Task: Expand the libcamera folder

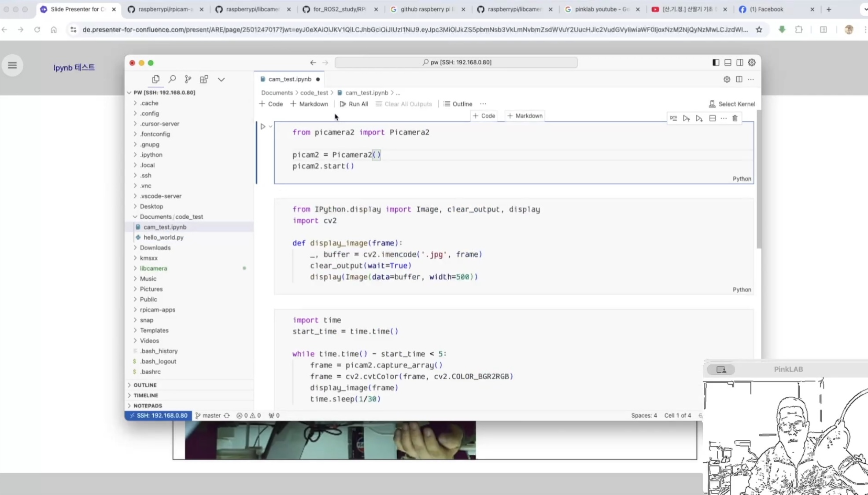Action: pyautogui.click(x=153, y=268)
